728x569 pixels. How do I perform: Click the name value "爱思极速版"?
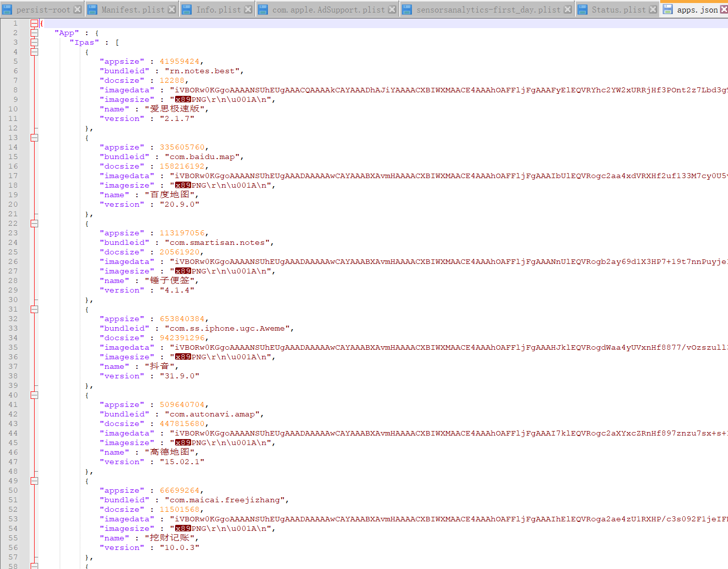tap(175, 109)
